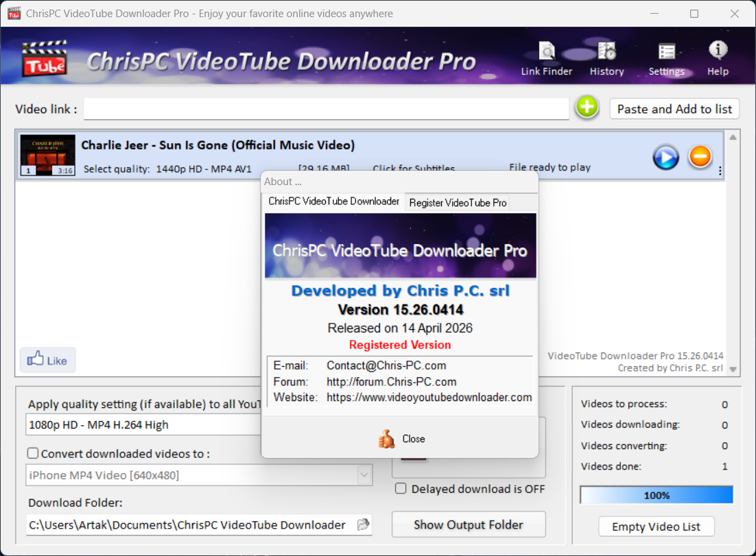Screen dimensions: 756x556
Task: Open the 1080p HD quality setting dropdown
Action: (143, 424)
